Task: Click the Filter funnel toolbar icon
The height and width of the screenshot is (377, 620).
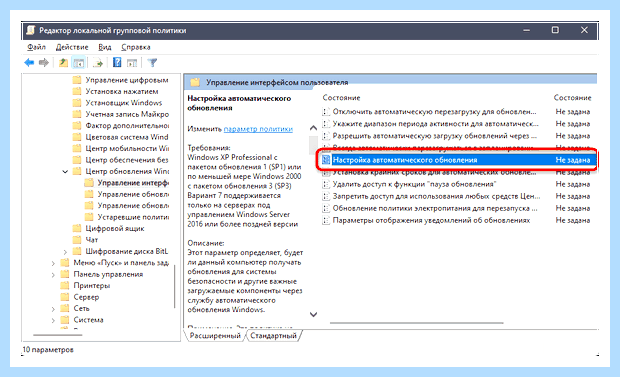Action: click(152, 63)
